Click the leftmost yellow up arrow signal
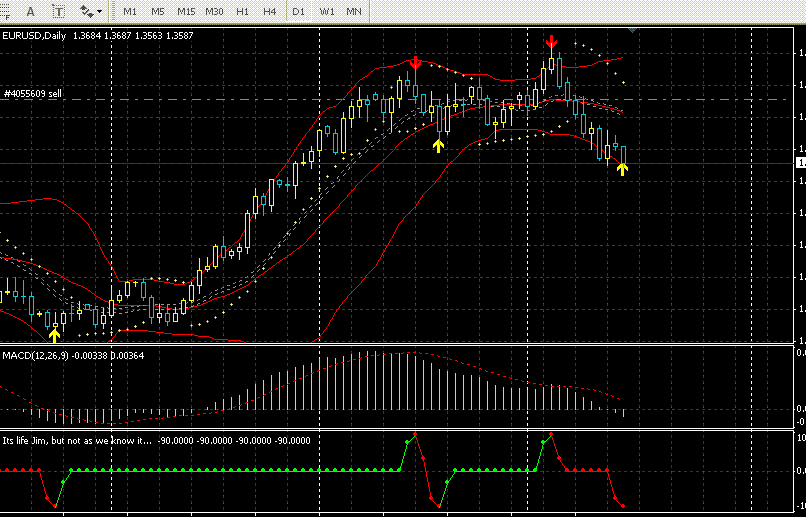Screen dimensions: 806x517 (x=55, y=334)
